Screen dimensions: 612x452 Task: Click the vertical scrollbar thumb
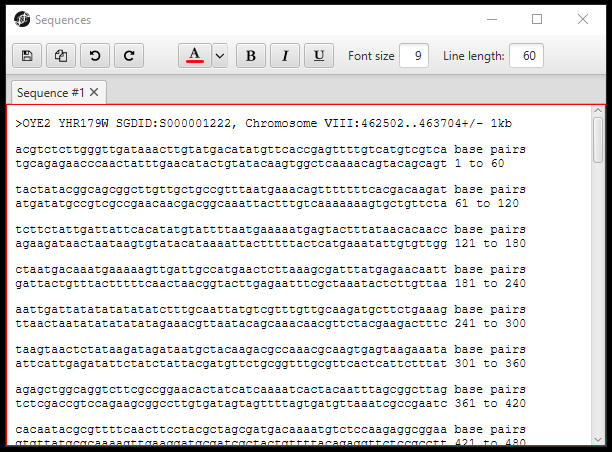[x=598, y=140]
